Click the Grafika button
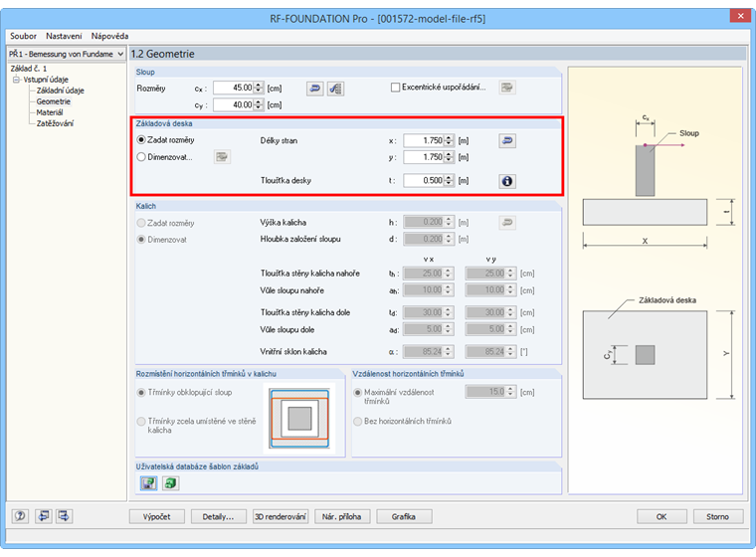Image resolution: width=756 pixels, height=557 pixels. [404, 516]
